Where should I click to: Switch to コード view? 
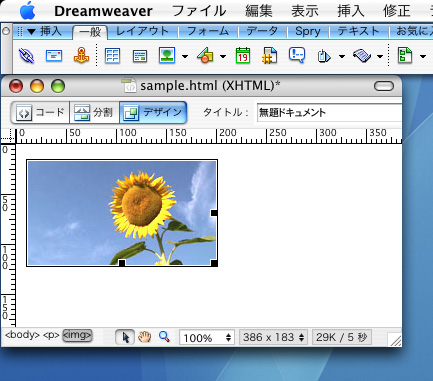pos(40,113)
